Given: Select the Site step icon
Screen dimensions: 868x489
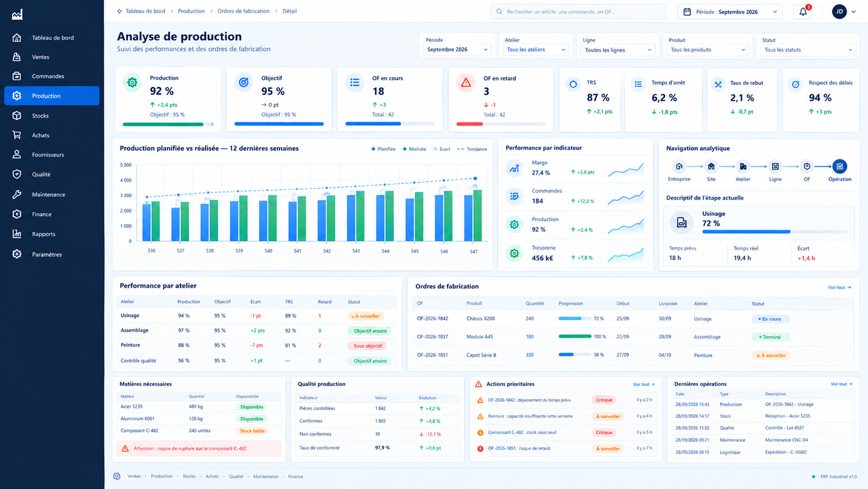Looking at the screenshot, I should coord(711,166).
